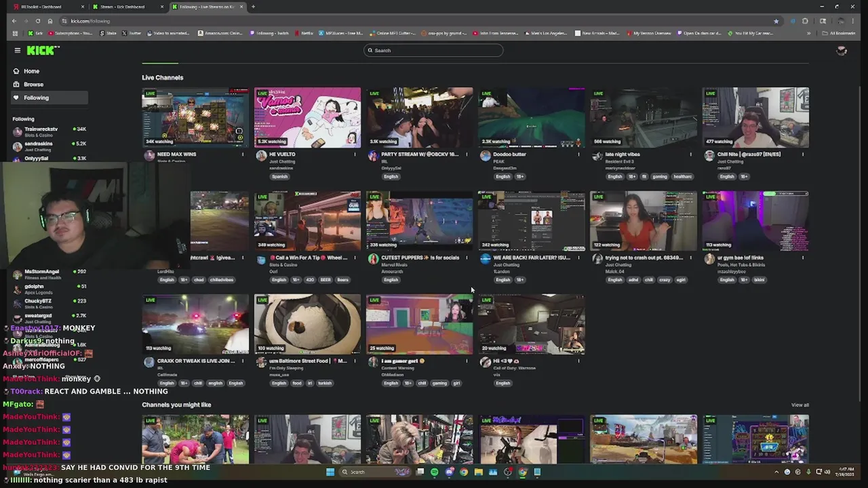868x488 pixels.
Task: Open ChuckyBTZ in the Following list
Action: (x=49, y=303)
